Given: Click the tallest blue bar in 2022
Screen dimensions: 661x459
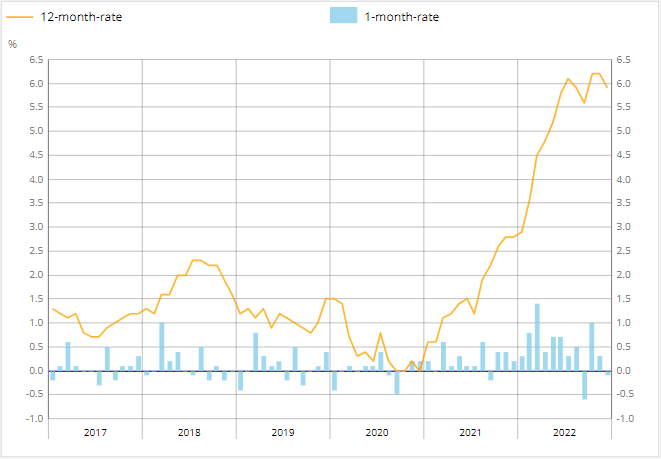Looking at the screenshot, I should [x=537, y=337].
